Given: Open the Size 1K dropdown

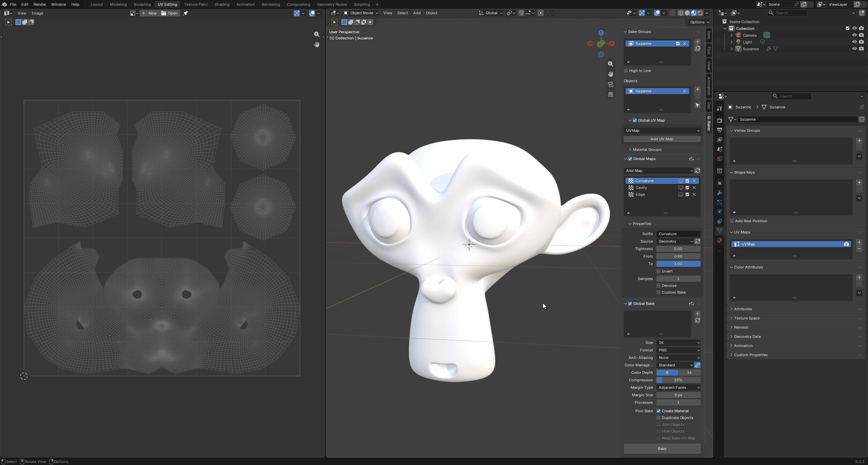Looking at the screenshot, I should click(x=678, y=343).
